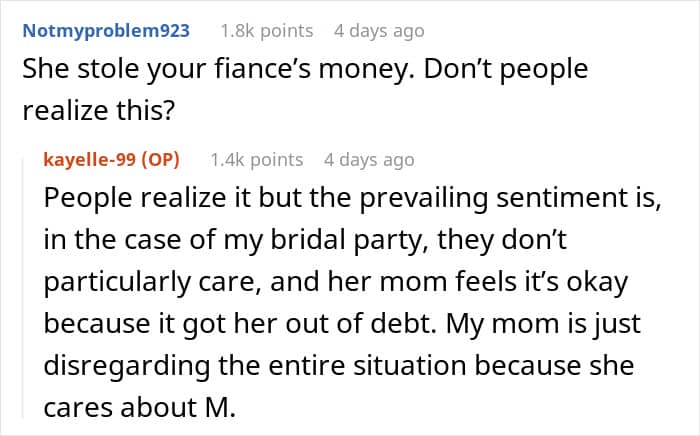Open the OP reply's '4 days ago' timestamp
Viewport: 700px width, 436px height.
pos(369,159)
